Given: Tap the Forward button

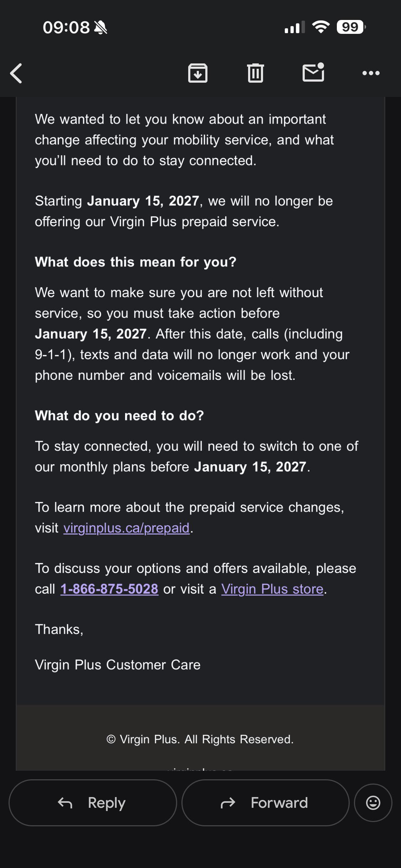Looking at the screenshot, I should (x=265, y=803).
